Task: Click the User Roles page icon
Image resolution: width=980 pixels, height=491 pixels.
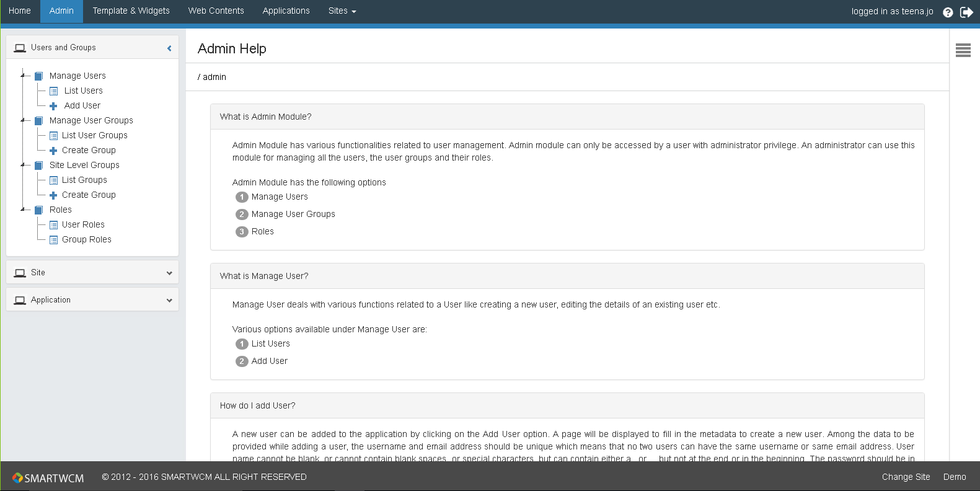Action: (x=53, y=225)
